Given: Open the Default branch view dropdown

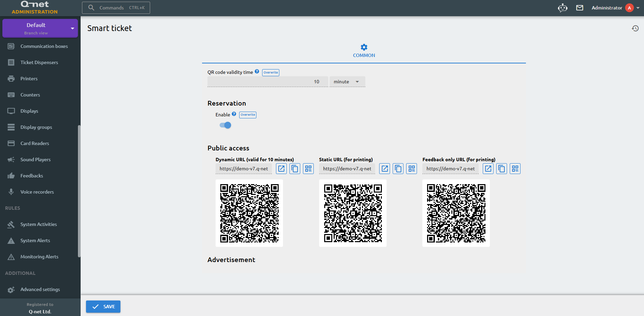Looking at the screenshot, I should coord(40,28).
